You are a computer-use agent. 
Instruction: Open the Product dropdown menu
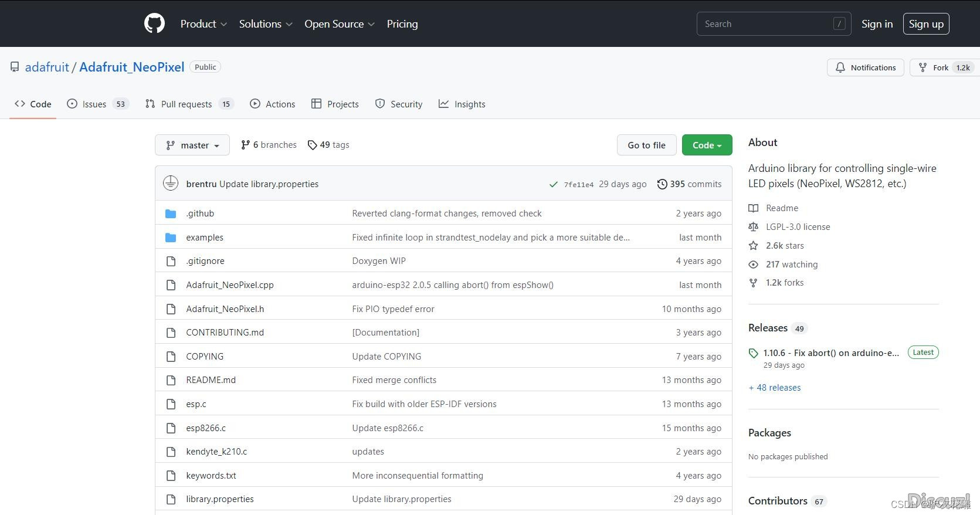click(204, 24)
